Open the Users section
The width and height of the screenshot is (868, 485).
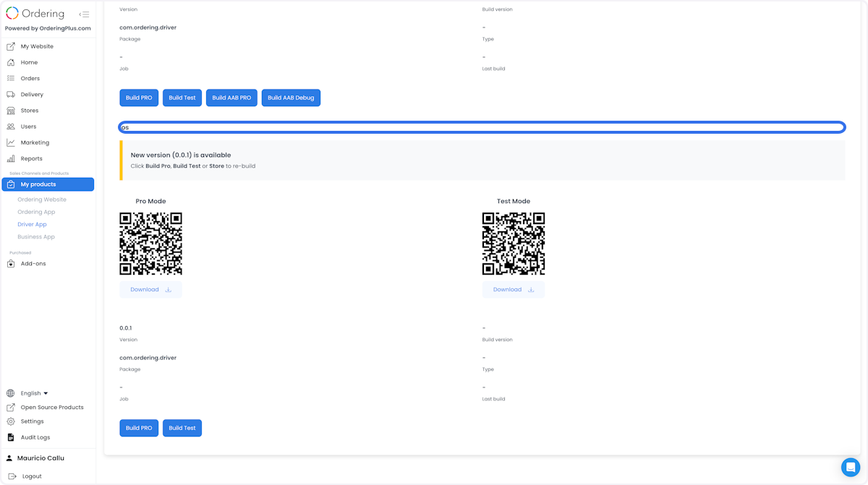28,126
